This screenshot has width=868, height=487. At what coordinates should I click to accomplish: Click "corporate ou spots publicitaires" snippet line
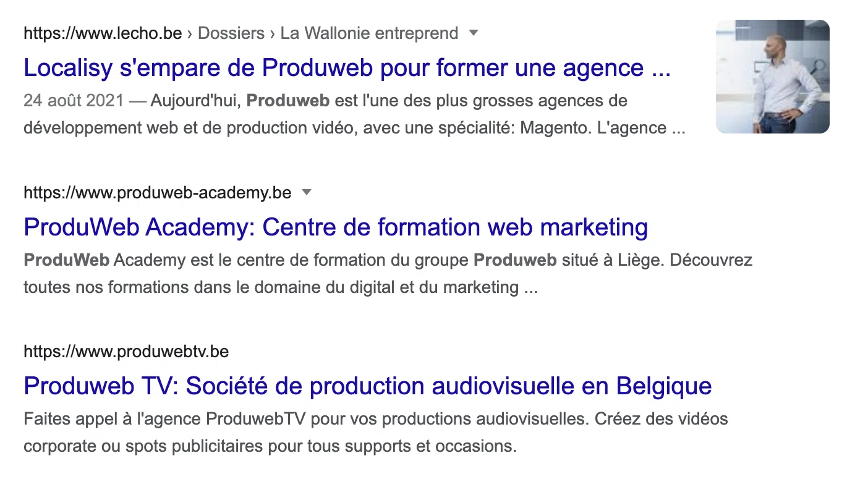270,446
